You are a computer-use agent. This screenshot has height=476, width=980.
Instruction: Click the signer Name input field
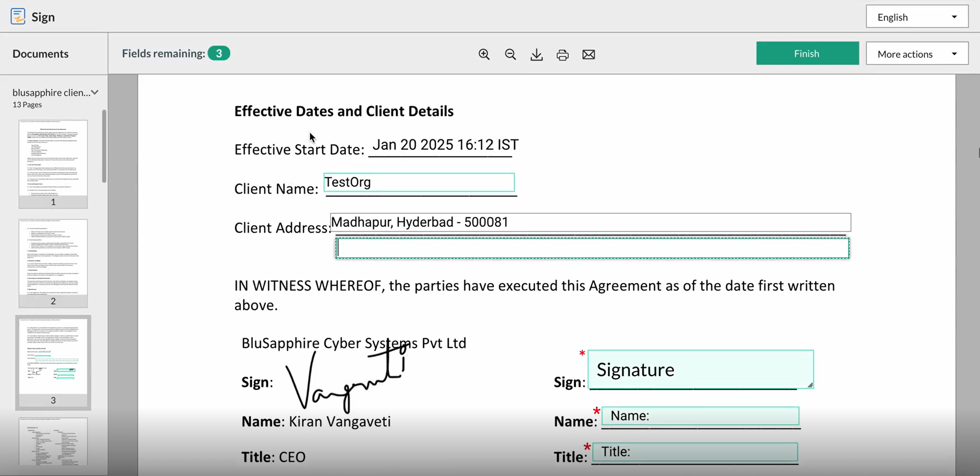pyautogui.click(x=700, y=416)
